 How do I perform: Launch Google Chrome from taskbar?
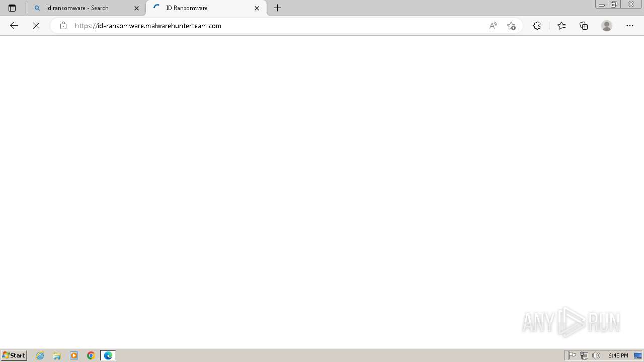91,355
